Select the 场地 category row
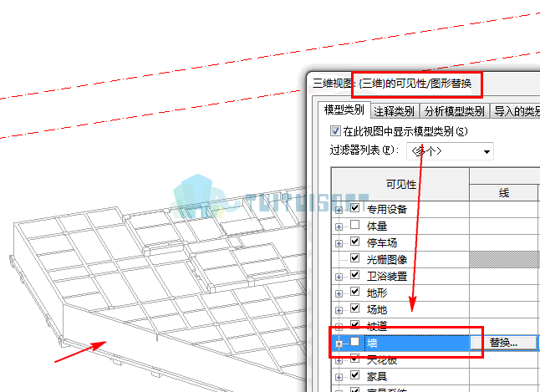This screenshot has width=540, height=392. click(x=400, y=310)
